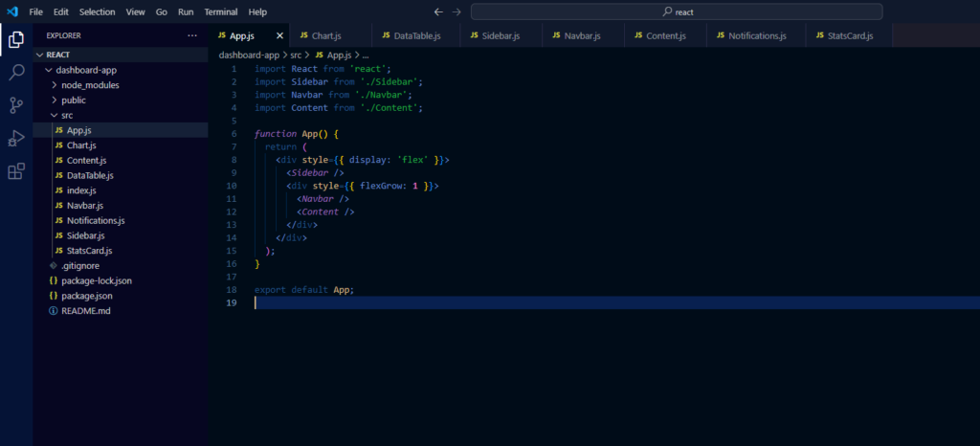This screenshot has height=446, width=980.
Task: Switch to the Content.js tab
Action: [666, 35]
